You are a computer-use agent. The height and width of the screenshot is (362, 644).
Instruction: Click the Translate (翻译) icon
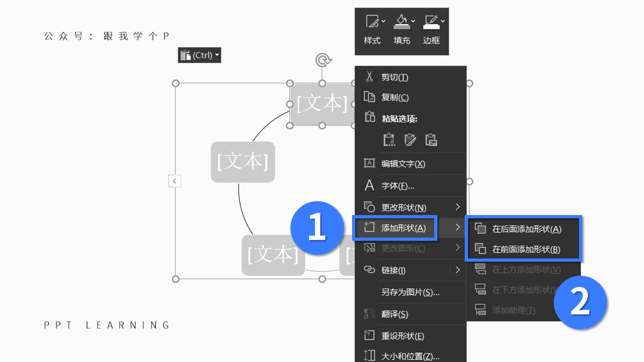click(369, 314)
